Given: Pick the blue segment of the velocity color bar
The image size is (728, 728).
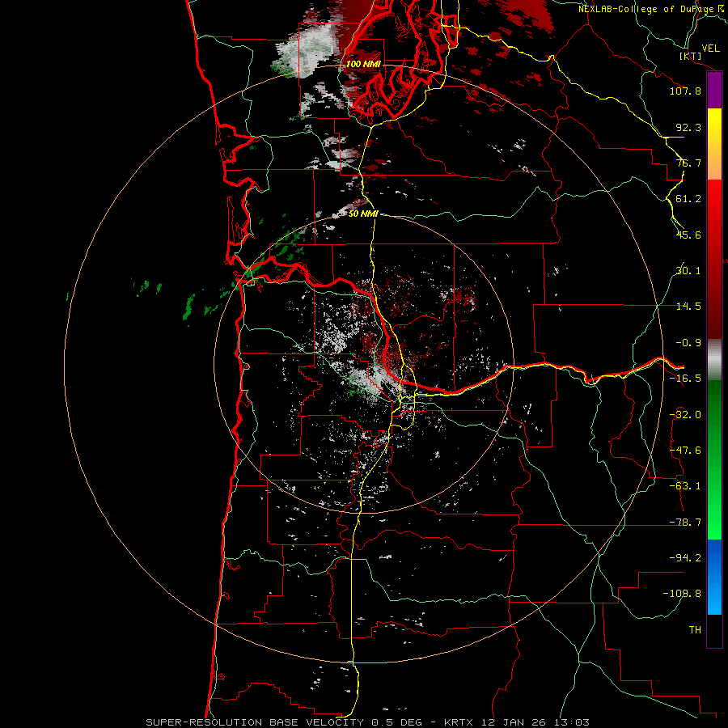Looking at the screenshot, I should (714, 577).
